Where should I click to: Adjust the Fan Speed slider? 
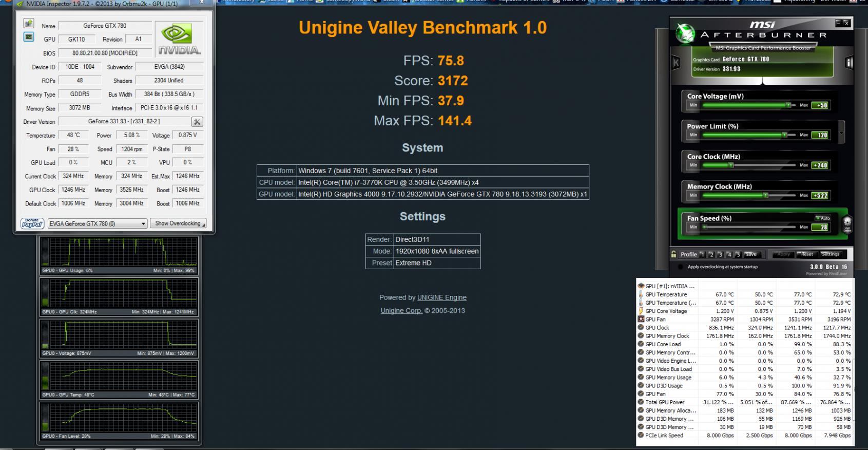(749, 227)
